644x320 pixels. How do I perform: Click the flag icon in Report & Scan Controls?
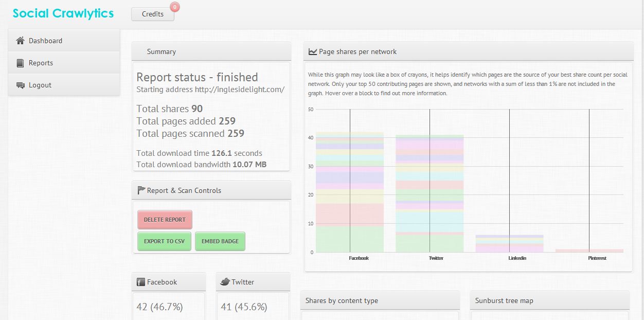pyautogui.click(x=141, y=190)
